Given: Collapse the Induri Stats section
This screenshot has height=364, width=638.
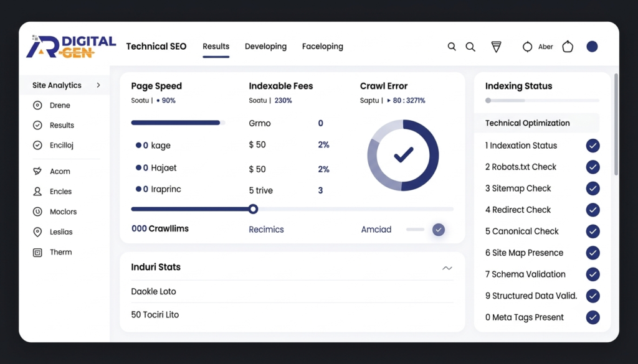Looking at the screenshot, I should [x=447, y=268].
